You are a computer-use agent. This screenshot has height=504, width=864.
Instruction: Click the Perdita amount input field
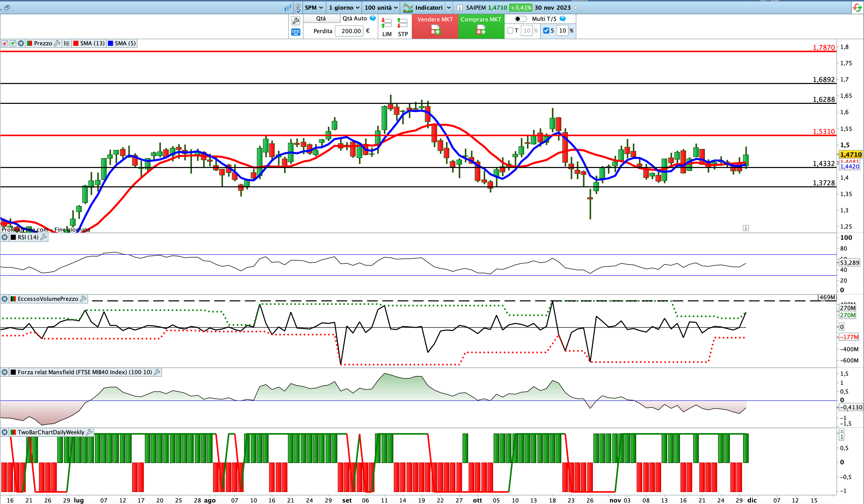(349, 31)
